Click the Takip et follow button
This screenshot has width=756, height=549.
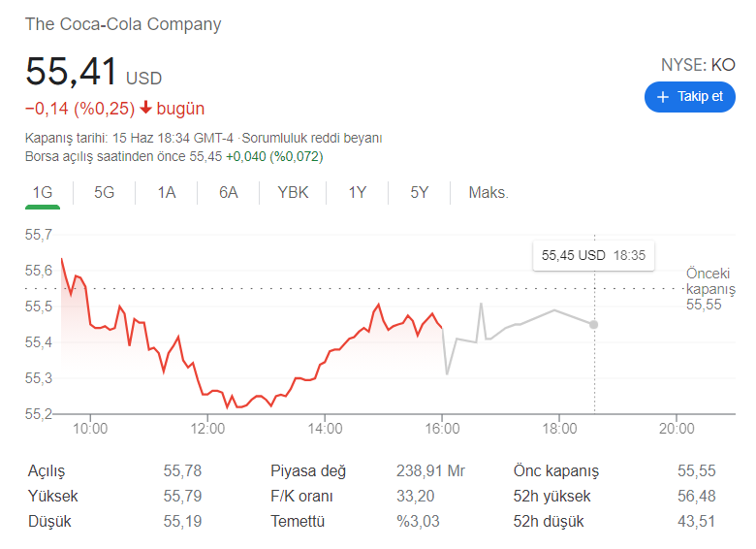point(689,97)
